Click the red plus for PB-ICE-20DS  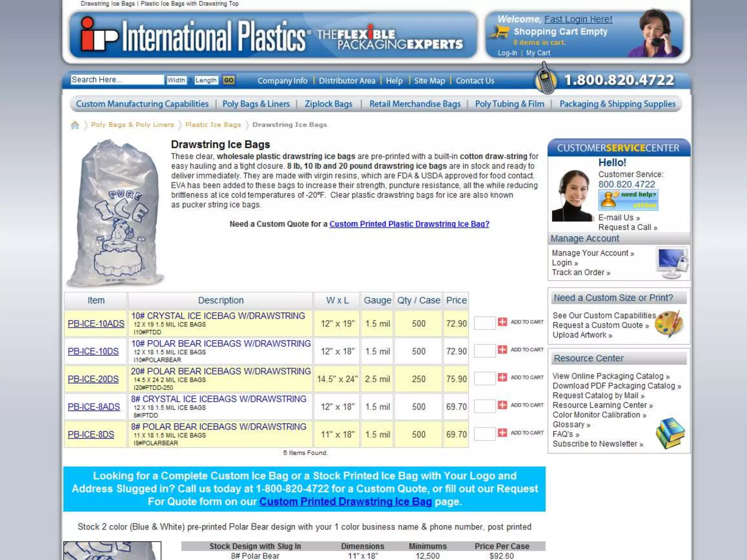[x=502, y=377]
